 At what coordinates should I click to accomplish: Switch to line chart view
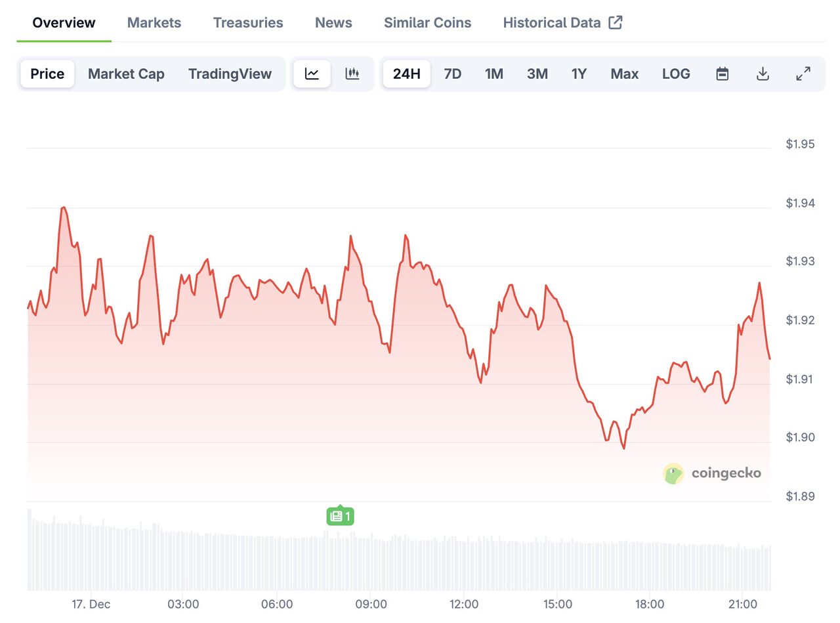click(312, 74)
